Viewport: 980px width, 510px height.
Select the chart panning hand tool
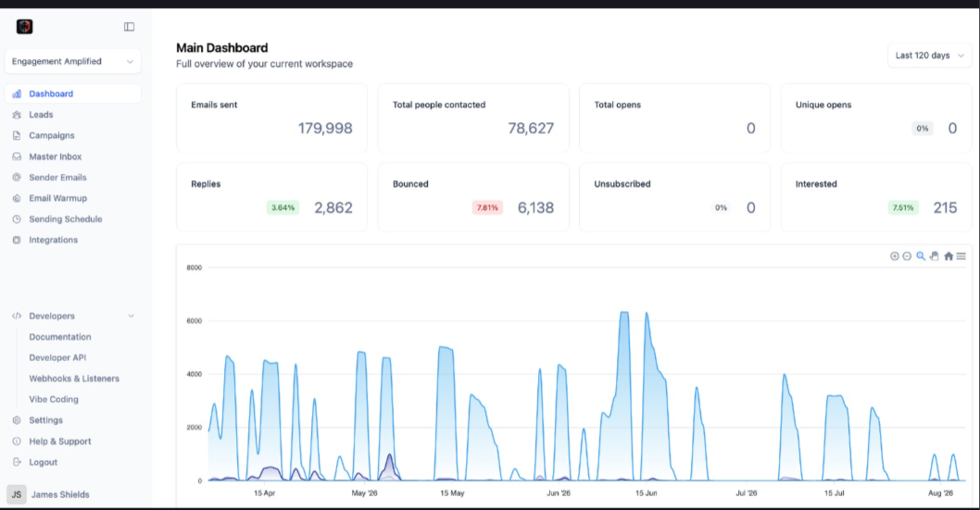(935, 256)
